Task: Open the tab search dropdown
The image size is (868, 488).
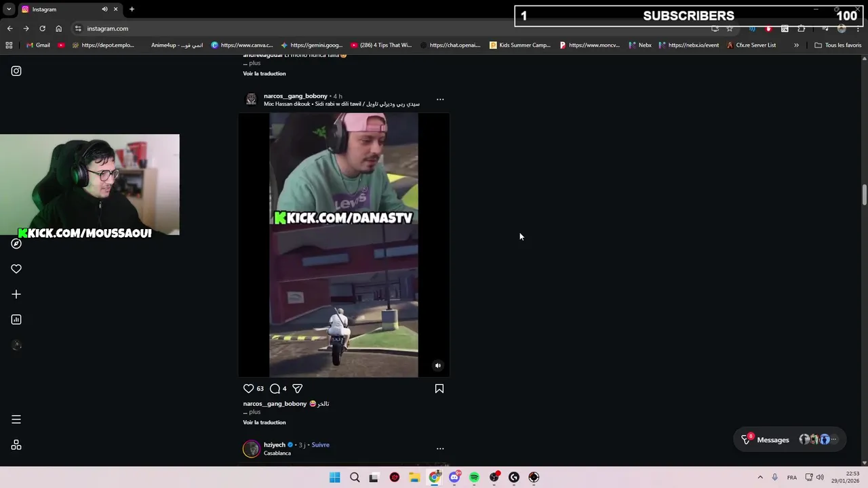Action: tap(9, 9)
